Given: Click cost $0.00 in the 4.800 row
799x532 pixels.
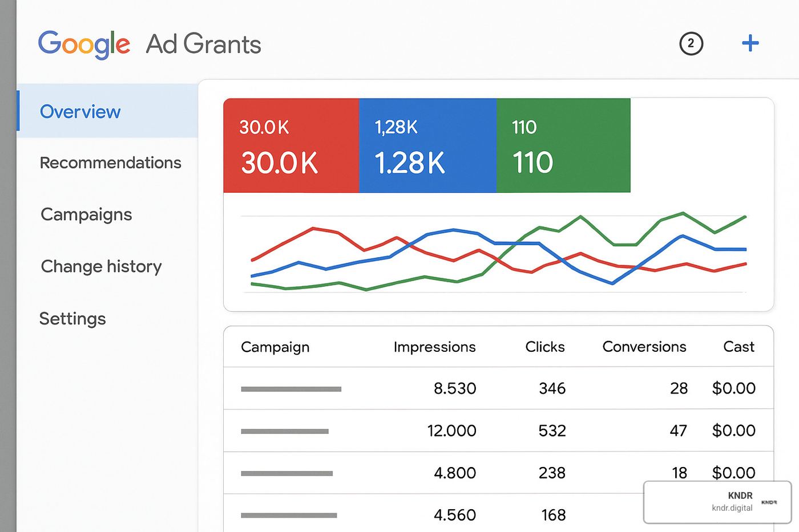Looking at the screenshot, I should click(x=733, y=472).
